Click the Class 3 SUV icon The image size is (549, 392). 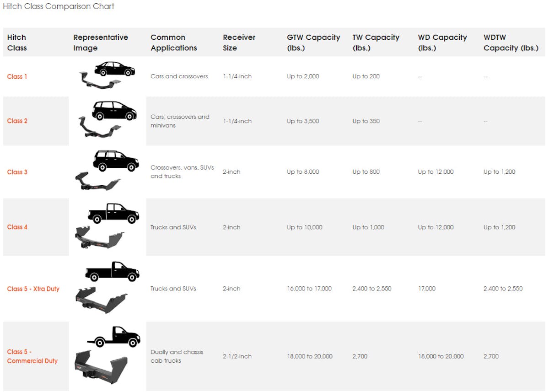(116, 161)
